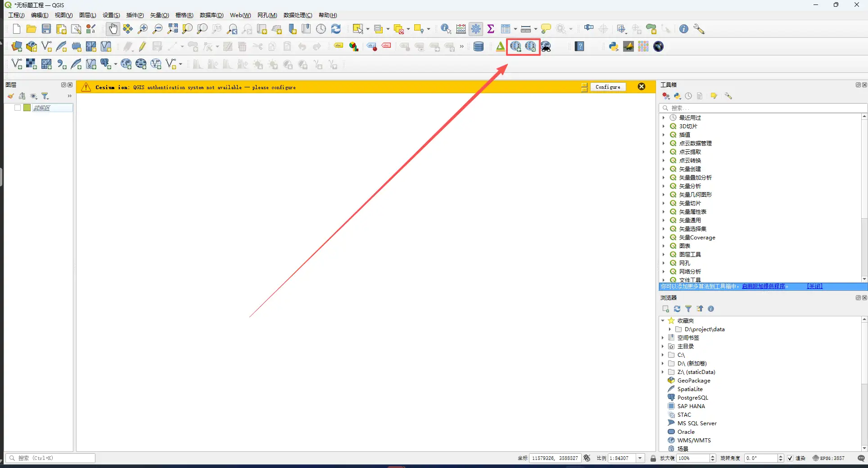Open the 矢量(O) menu

[x=159, y=15]
